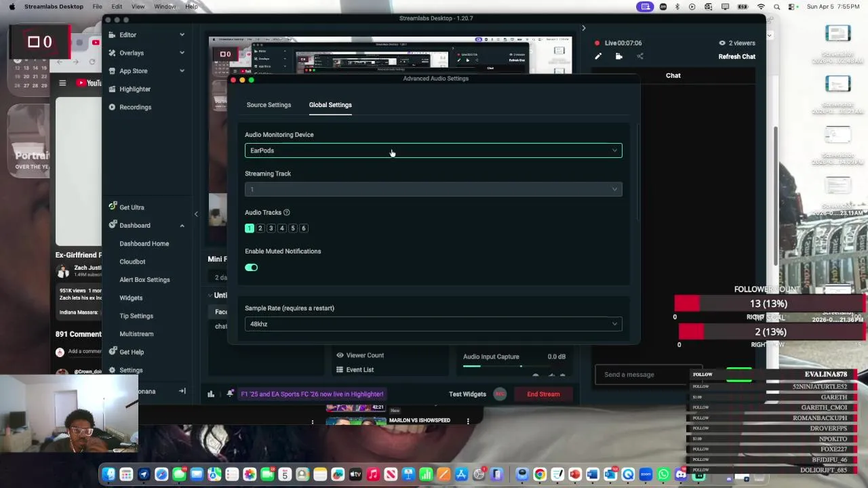Toggle audio track 1
The height and width of the screenshot is (488, 868).
coord(249,228)
